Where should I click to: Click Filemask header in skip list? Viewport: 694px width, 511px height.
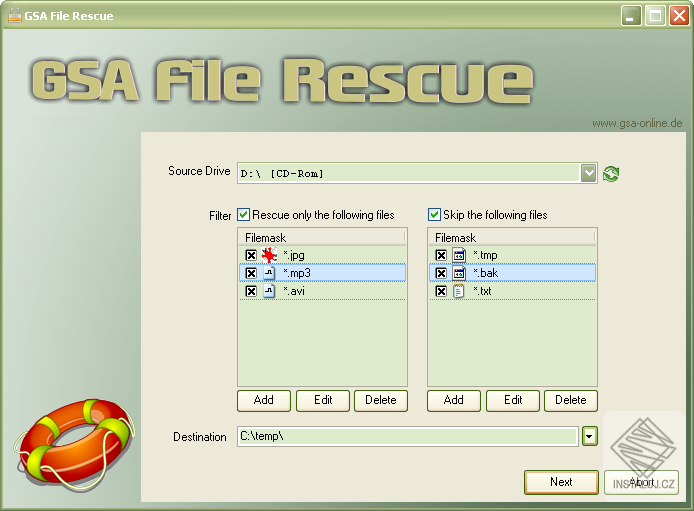[x=512, y=238]
